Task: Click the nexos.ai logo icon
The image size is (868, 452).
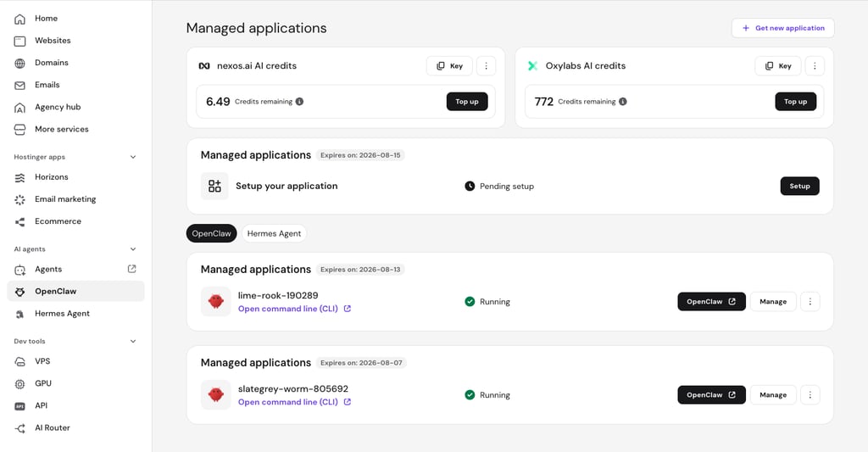Action: coord(204,66)
